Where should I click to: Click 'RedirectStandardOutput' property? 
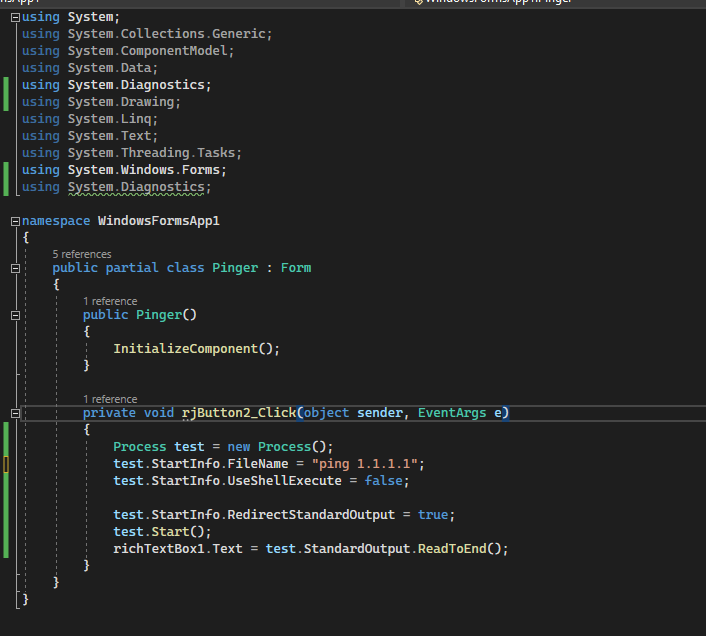311,515
